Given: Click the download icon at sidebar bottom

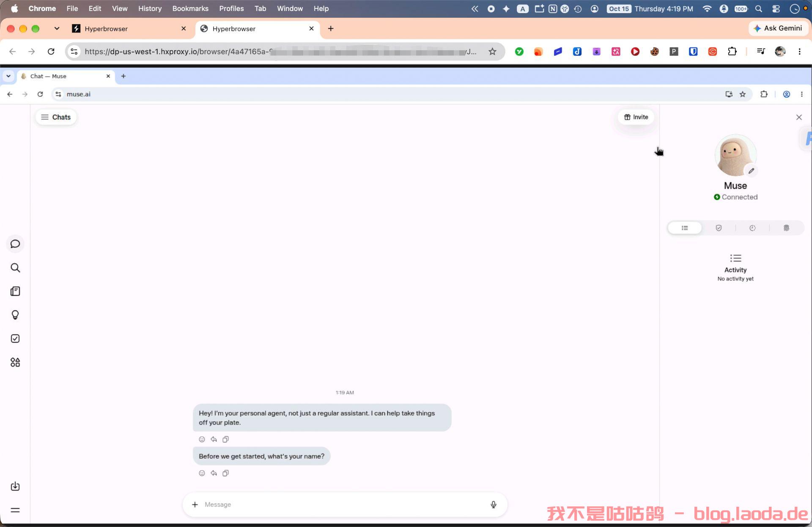Looking at the screenshot, I should (15, 486).
